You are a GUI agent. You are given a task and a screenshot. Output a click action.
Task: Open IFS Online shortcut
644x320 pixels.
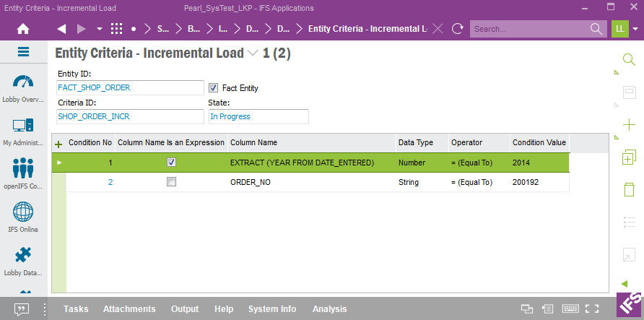[23, 217]
